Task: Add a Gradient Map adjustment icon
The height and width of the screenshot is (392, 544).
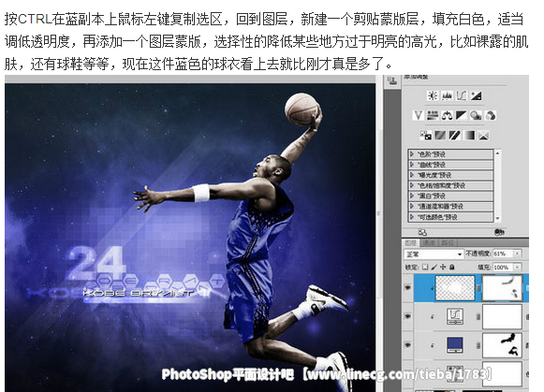Action: (469, 135)
